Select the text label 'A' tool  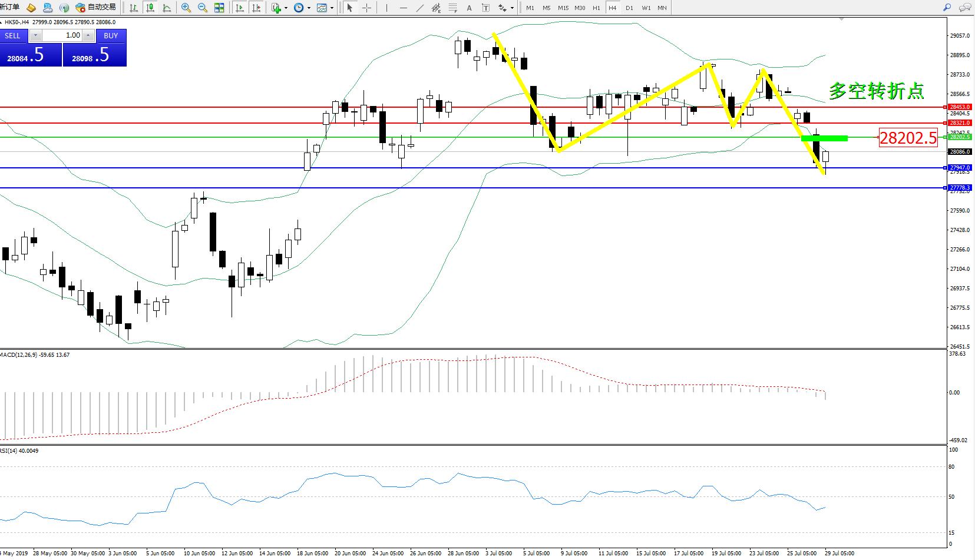[469, 8]
